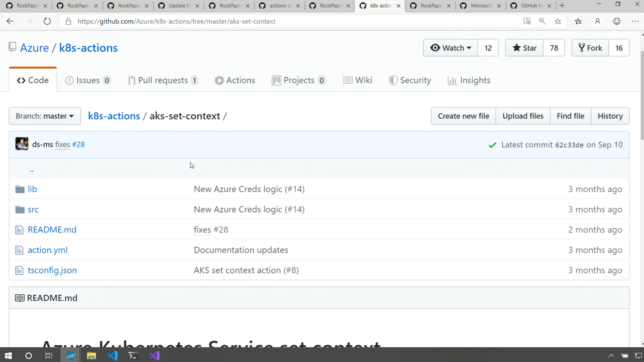This screenshot has width=644, height=362.
Task: Open the favorites list icon
Action: click(x=578, y=21)
